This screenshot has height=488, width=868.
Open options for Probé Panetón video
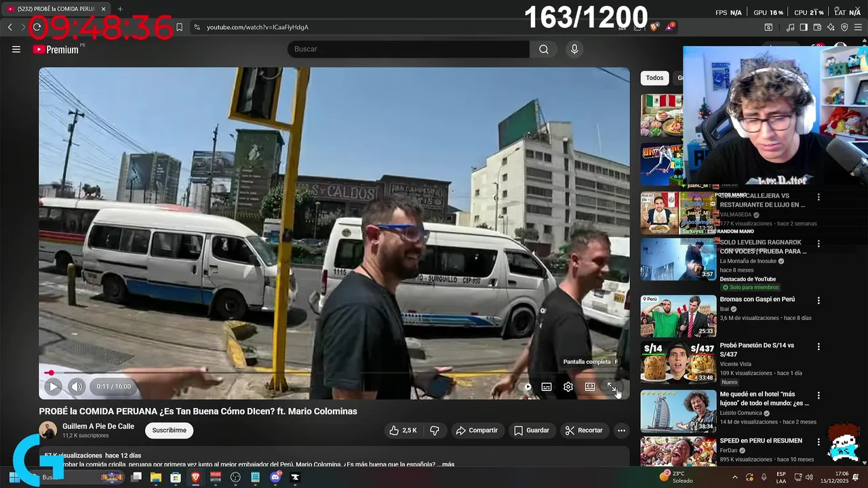(x=818, y=346)
